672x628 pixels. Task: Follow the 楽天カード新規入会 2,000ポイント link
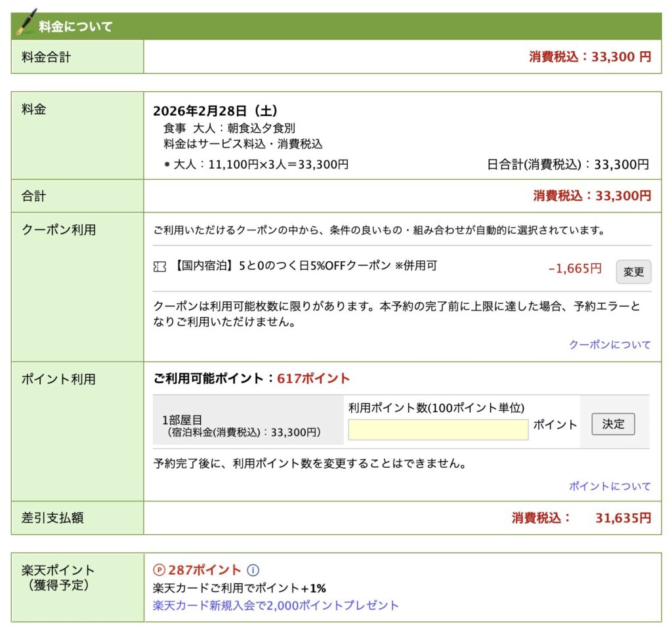click(x=276, y=605)
